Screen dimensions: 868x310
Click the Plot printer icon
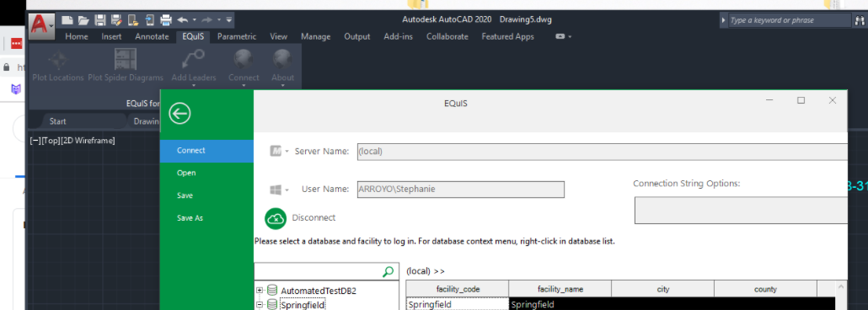click(166, 20)
